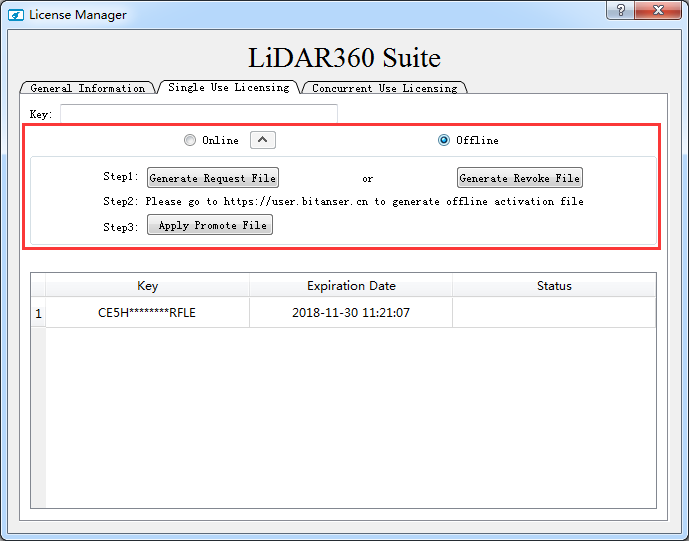Sort by the Key column header
Viewport: 689px width, 541px height.
tap(147, 286)
